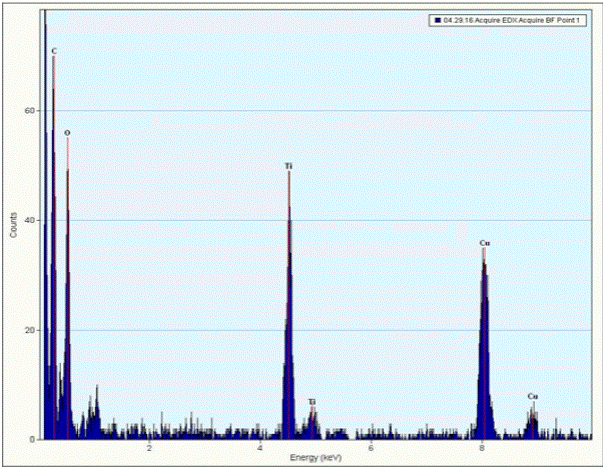
Task: Click the 60 tick on the counts axis
Action: click(30, 110)
